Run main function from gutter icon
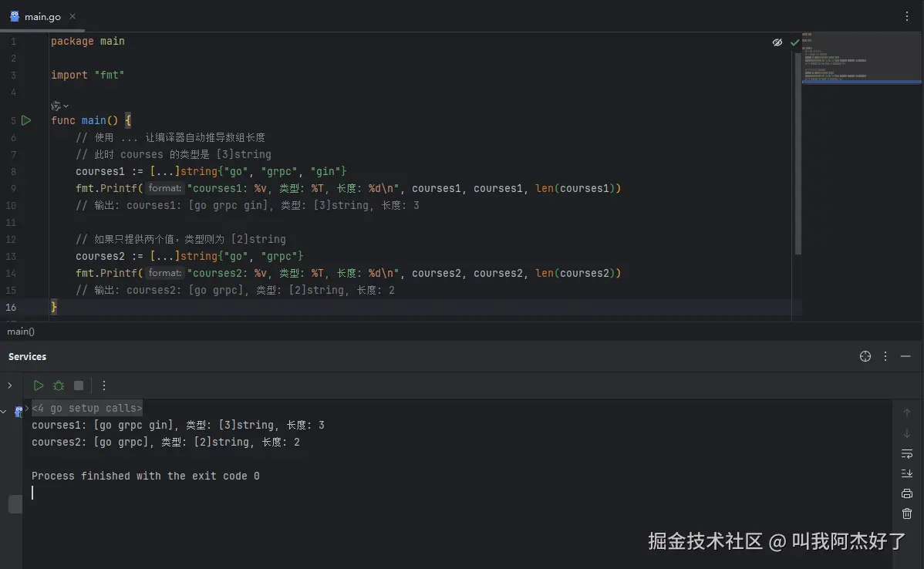The width and height of the screenshot is (924, 569). point(26,120)
